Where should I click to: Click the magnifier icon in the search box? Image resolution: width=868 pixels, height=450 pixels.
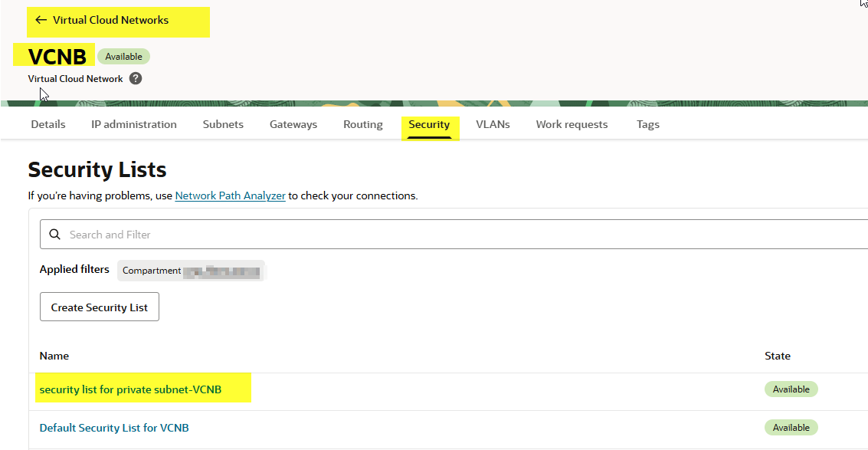coord(54,235)
